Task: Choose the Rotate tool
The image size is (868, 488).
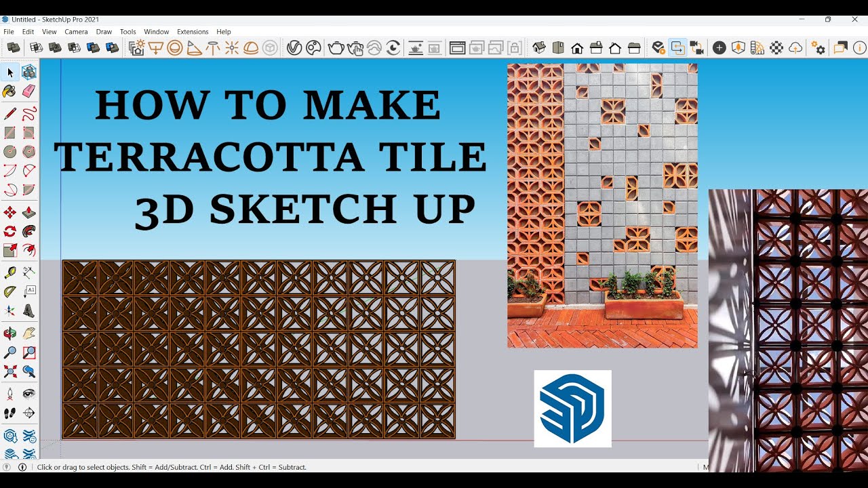Action: [10, 232]
